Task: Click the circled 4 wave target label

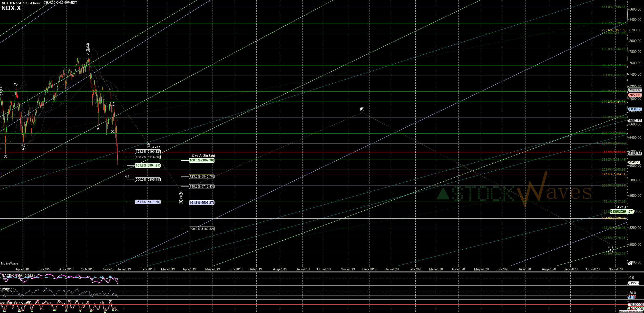Action: coord(610,251)
